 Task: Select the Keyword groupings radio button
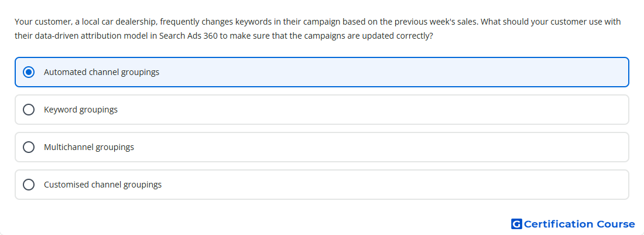pyautogui.click(x=29, y=110)
